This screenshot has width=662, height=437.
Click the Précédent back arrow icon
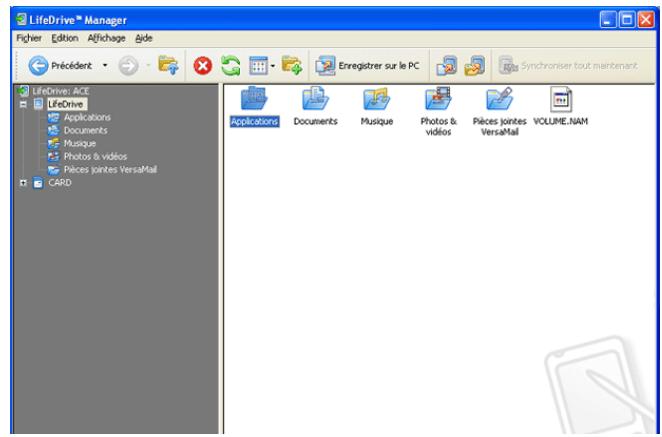(38, 66)
